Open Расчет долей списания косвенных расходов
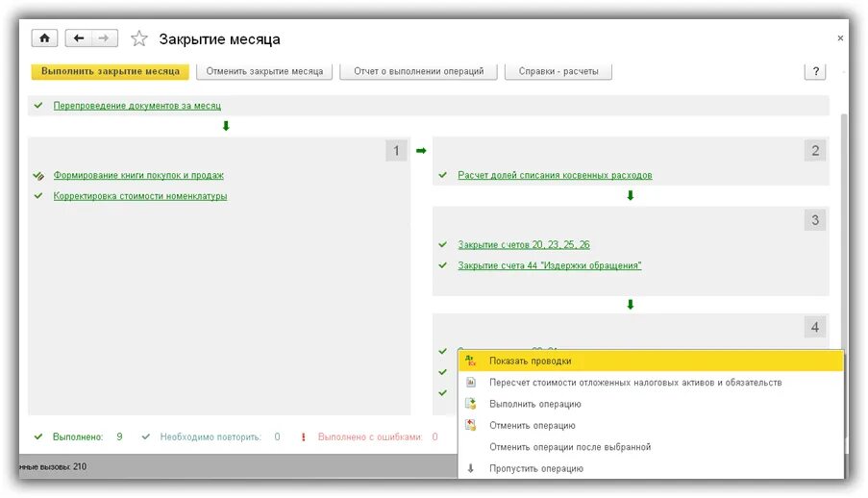 (x=555, y=175)
